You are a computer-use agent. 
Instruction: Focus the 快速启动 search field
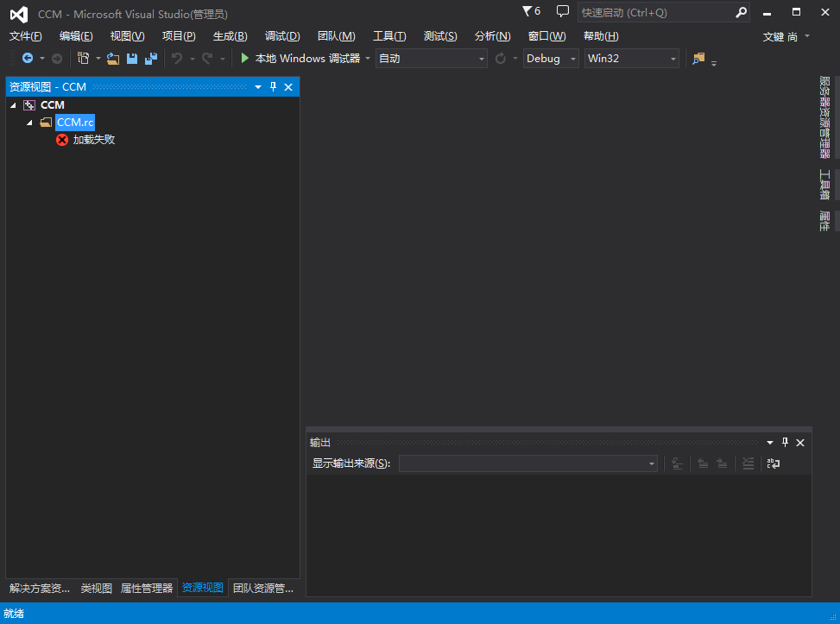656,12
